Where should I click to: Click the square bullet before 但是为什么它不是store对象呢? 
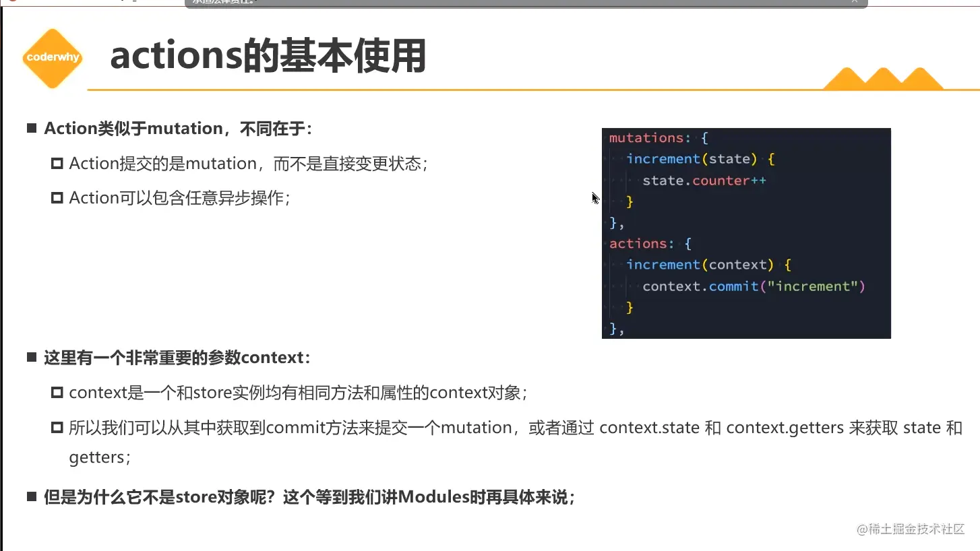point(32,496)
